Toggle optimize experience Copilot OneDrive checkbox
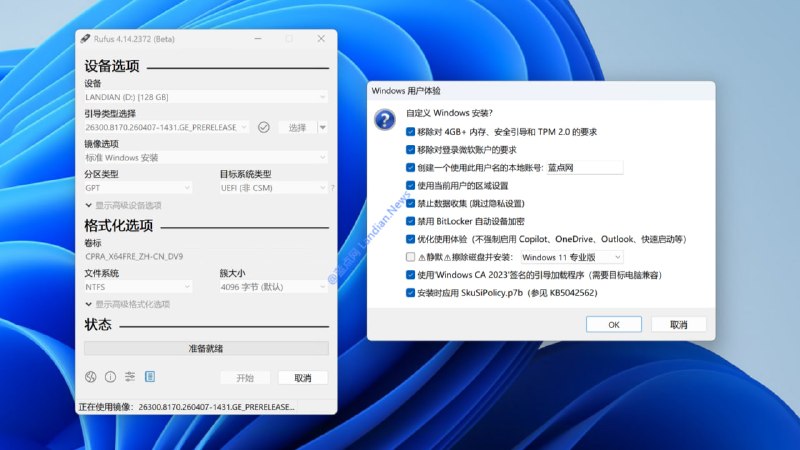The image size is (800, 450). (x=410, y=239)
